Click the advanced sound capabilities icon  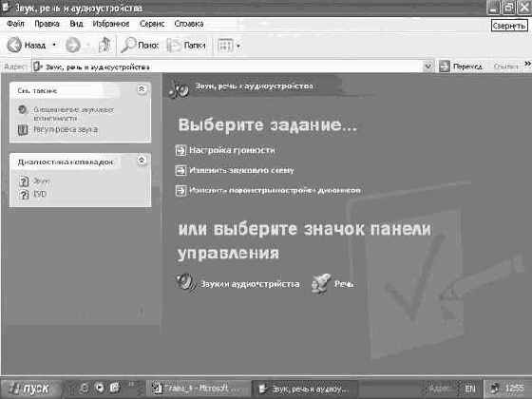[x=23, y=109]
